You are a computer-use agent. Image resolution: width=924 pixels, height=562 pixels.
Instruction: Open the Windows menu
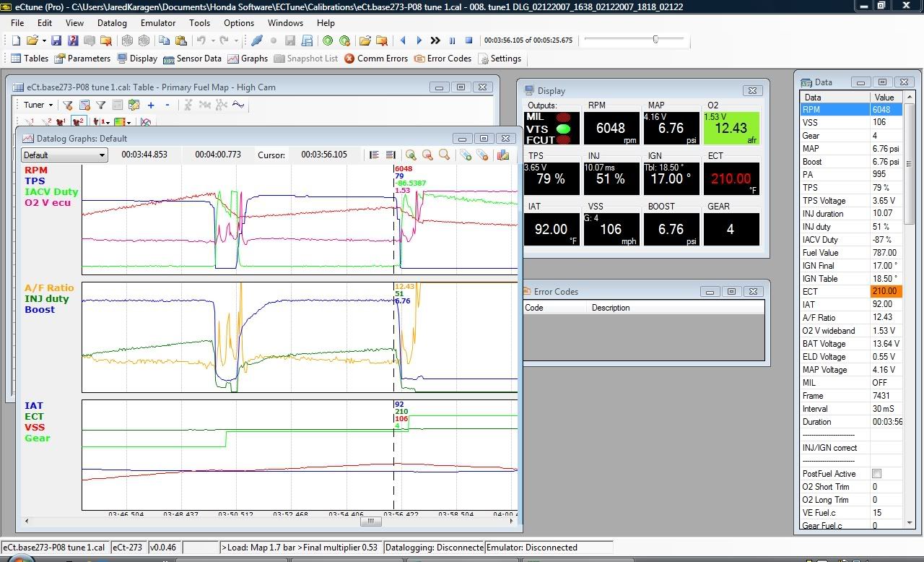pos(285,23)
